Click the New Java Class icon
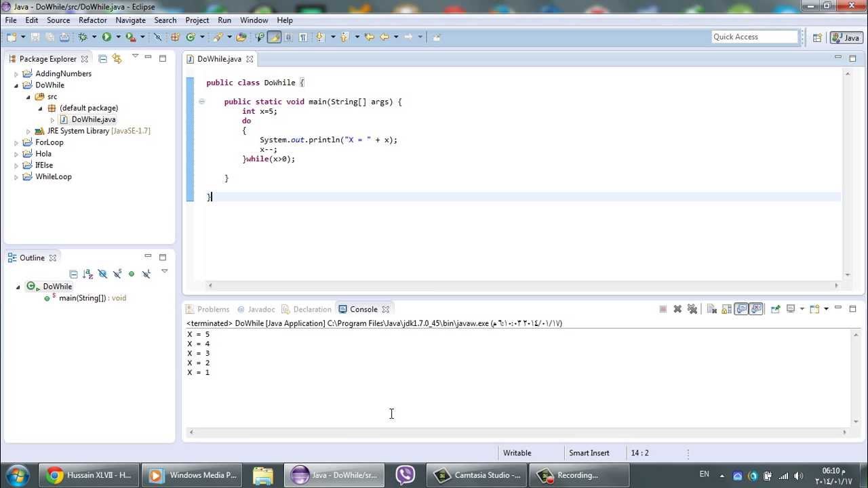The width and height of the screenshot is (868, 488). (x=191, y=37)
